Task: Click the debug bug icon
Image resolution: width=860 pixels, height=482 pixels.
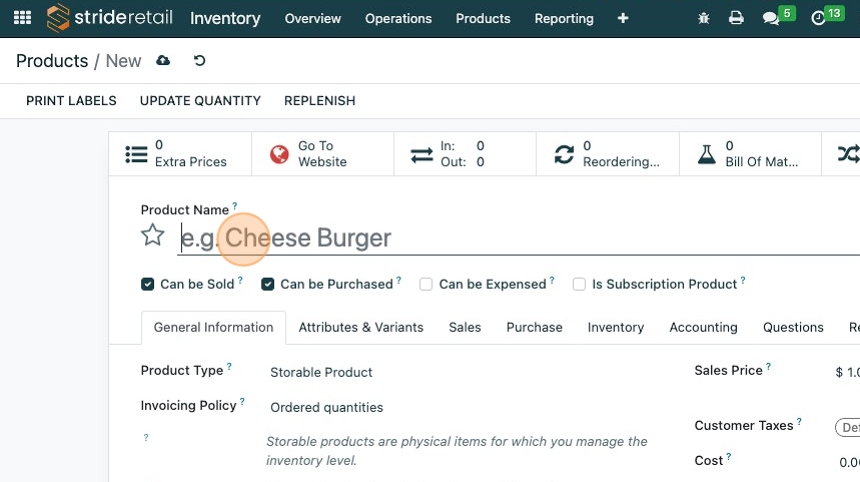Action: point(703,18)
